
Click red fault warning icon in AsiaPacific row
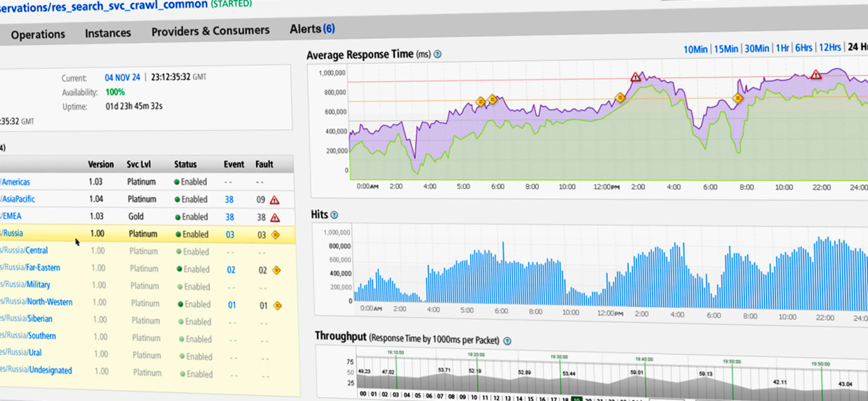(275, 200)
